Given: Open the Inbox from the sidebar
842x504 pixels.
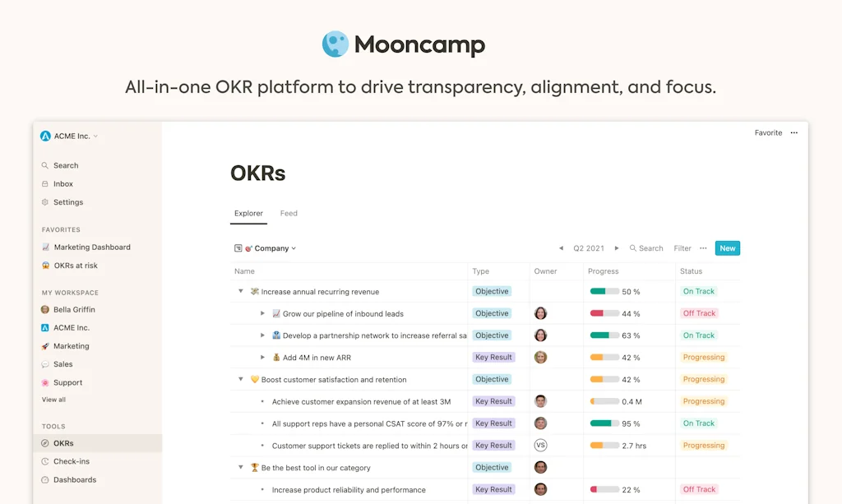Looking at the screenshot, I should (62, 183).
